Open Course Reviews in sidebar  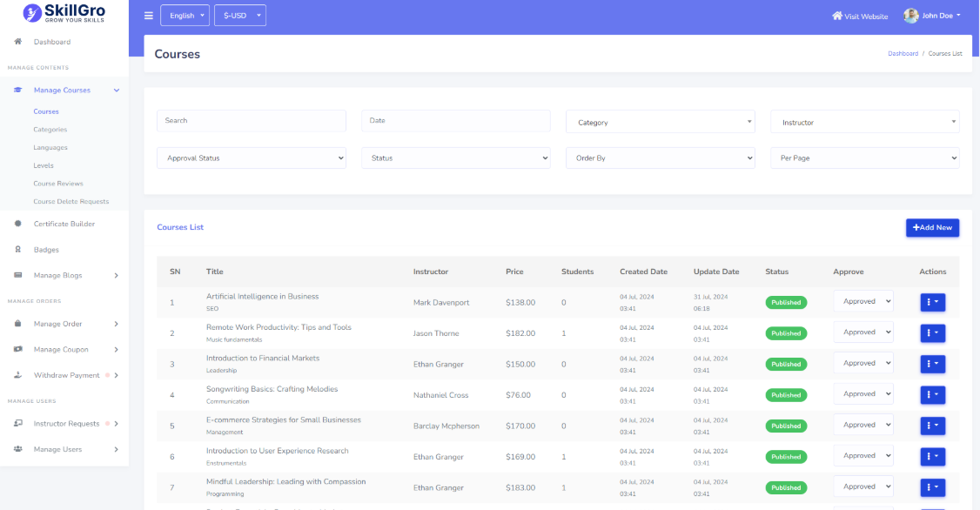pyautogui.click(x=58, y=184)
